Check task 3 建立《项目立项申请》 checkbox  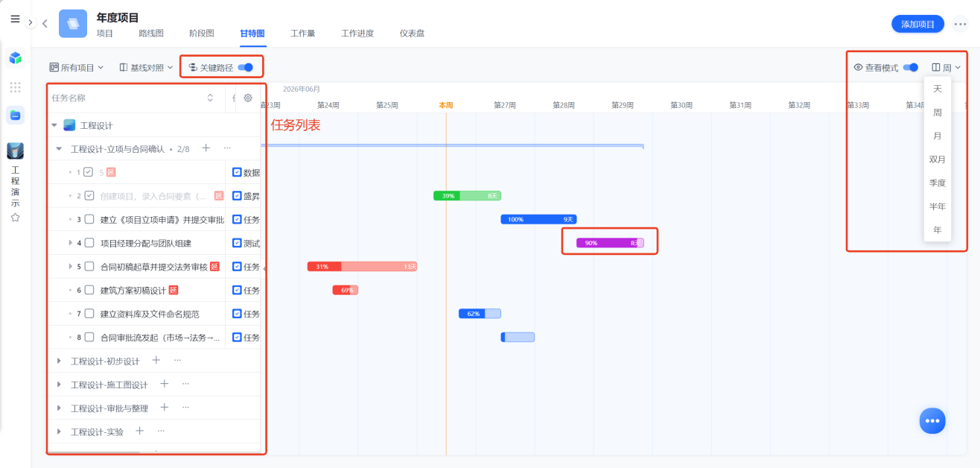[x=89, y=219]
